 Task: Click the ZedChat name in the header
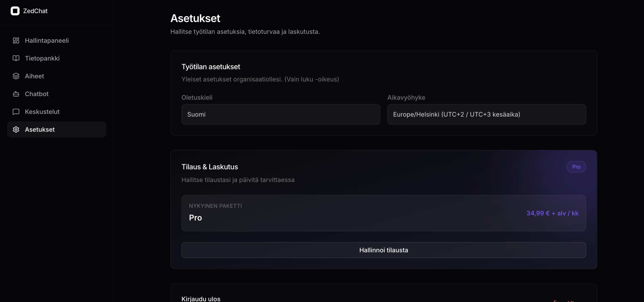pyautogui.click(x=35, y=11)
